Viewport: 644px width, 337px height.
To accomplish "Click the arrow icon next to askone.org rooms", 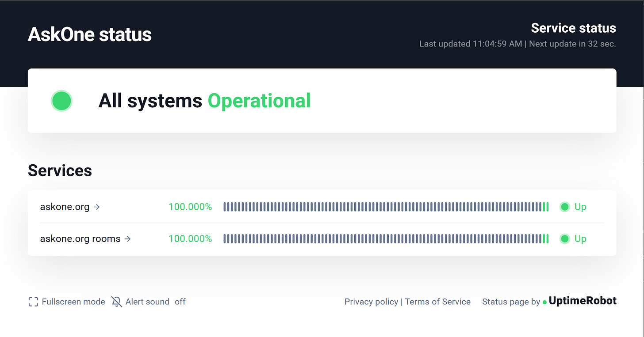I will tap(128, 239).
